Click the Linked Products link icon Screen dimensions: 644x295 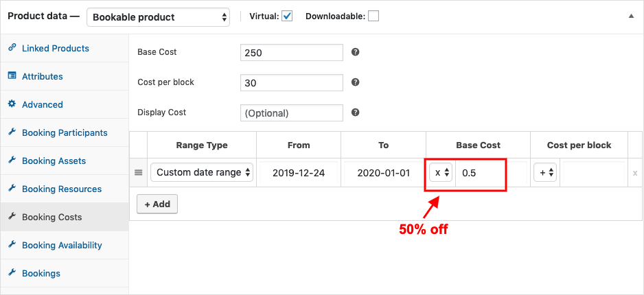coord(12,48)
